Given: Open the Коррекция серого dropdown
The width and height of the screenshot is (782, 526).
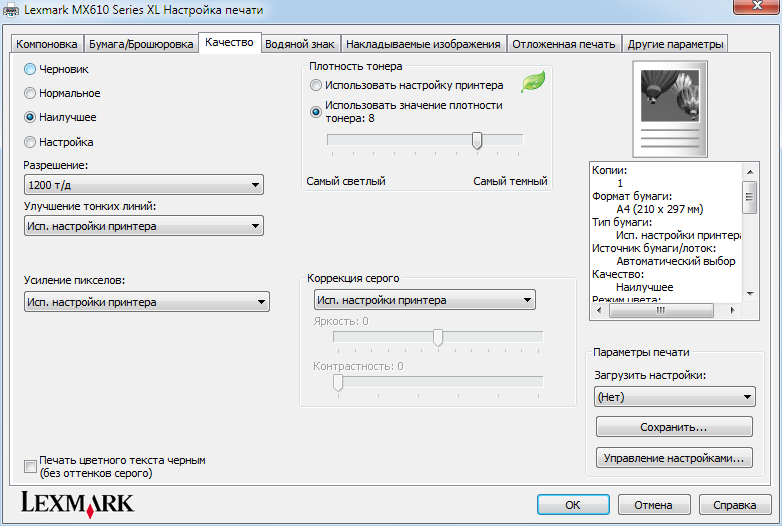Looking at the screenshot, I should point(425,300).
